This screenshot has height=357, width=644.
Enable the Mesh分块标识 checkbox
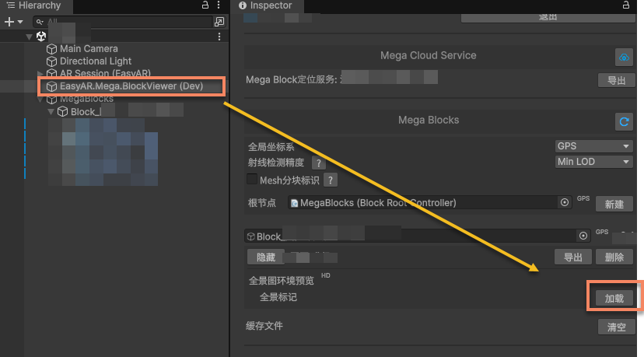252,180
